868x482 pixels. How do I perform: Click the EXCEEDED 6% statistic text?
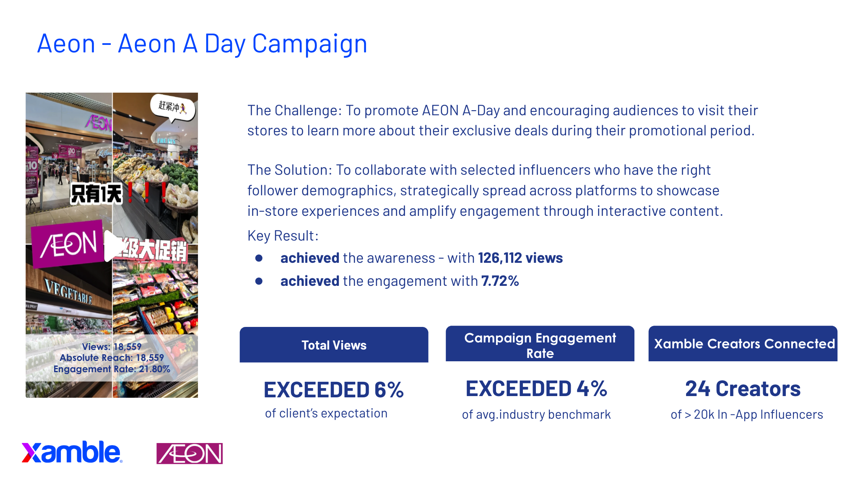[x=334, y=390]
